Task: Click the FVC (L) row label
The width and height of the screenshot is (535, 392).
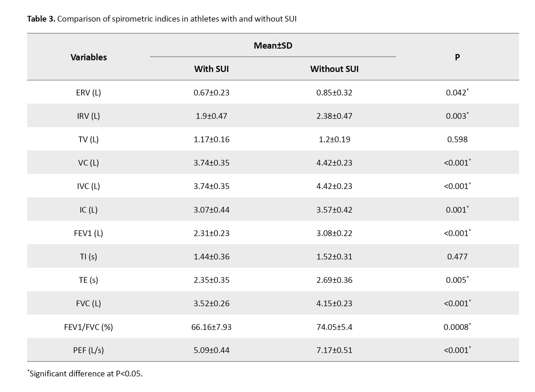Action: tap(89, 303)
